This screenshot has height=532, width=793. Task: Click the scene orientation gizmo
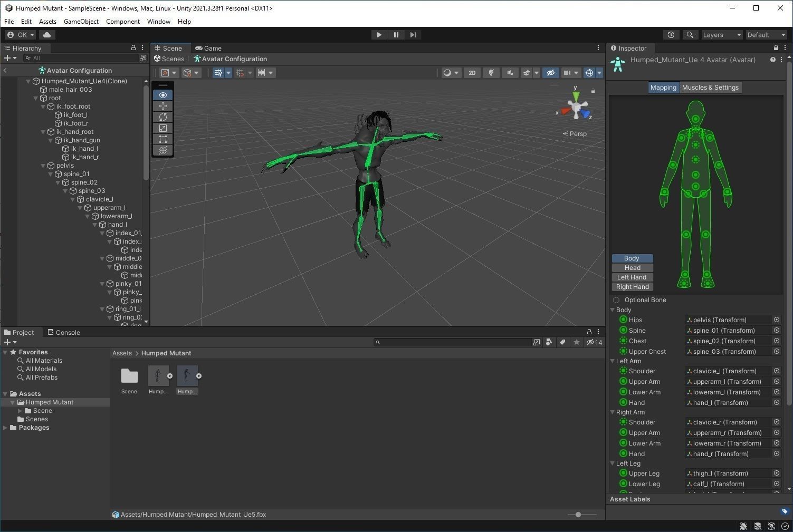click(x=576, y=107)
